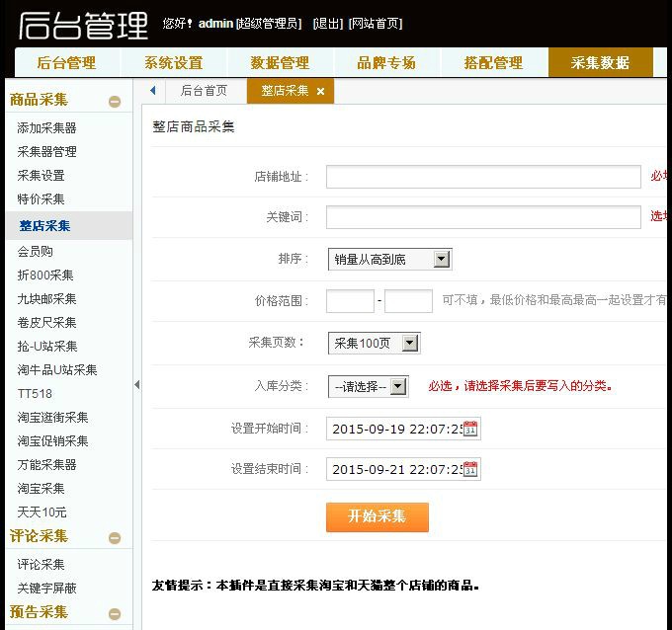Open 抢-U站采集 in sidebar

pyautogui.click(x=47, y=346)
